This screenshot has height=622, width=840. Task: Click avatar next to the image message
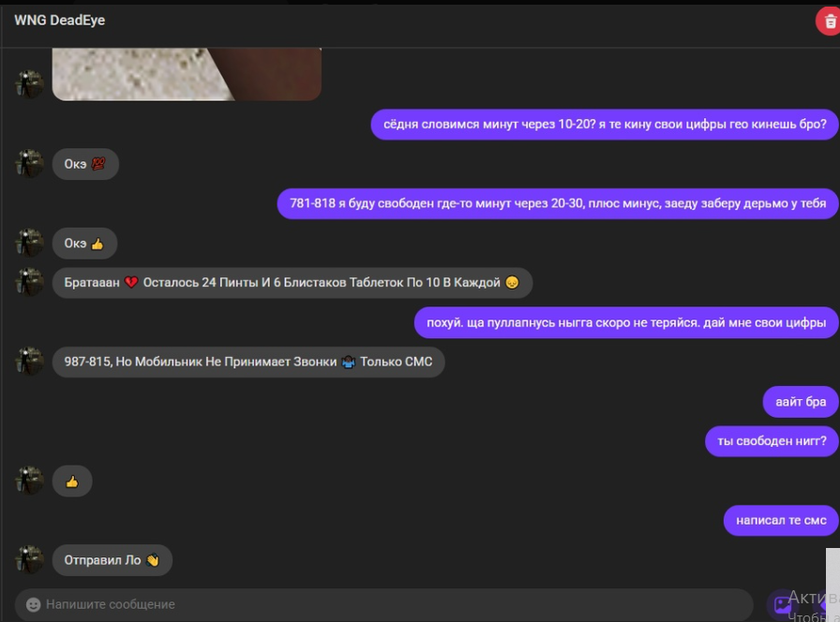30,84
